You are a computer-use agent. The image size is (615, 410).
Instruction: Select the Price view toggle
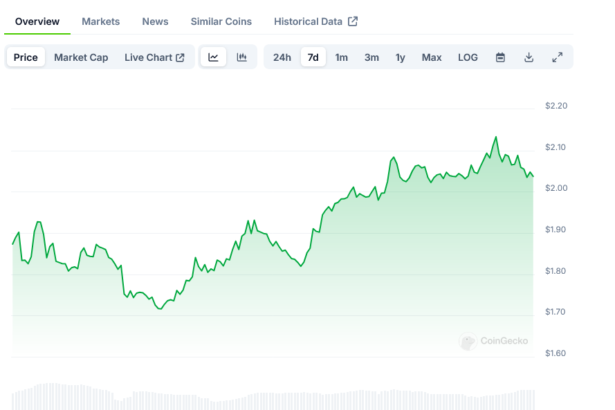(26, 57)
